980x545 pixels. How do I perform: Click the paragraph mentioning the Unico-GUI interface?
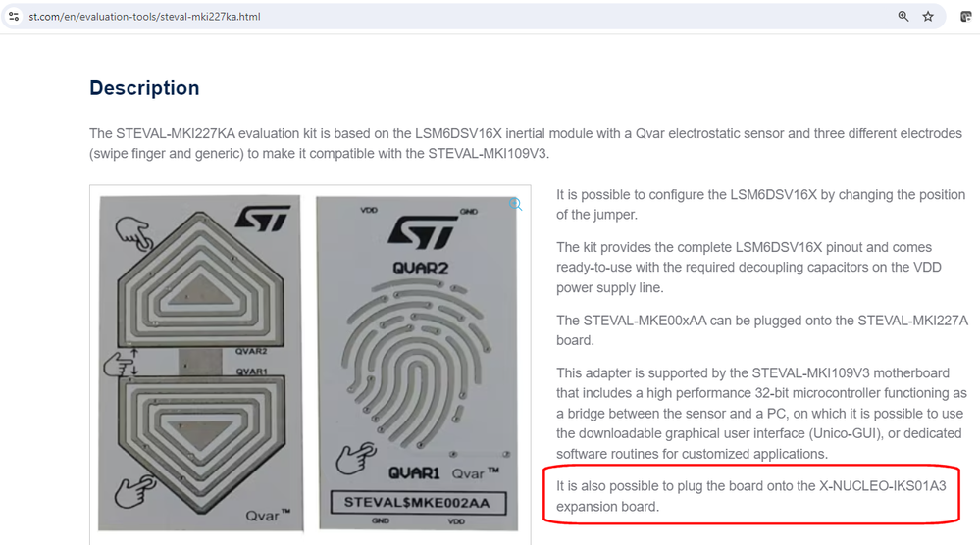point(761,414)
